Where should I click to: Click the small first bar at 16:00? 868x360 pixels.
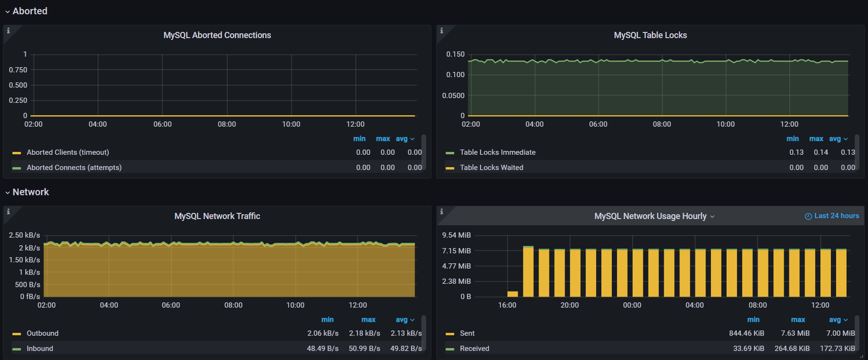(x=513, y=294)
